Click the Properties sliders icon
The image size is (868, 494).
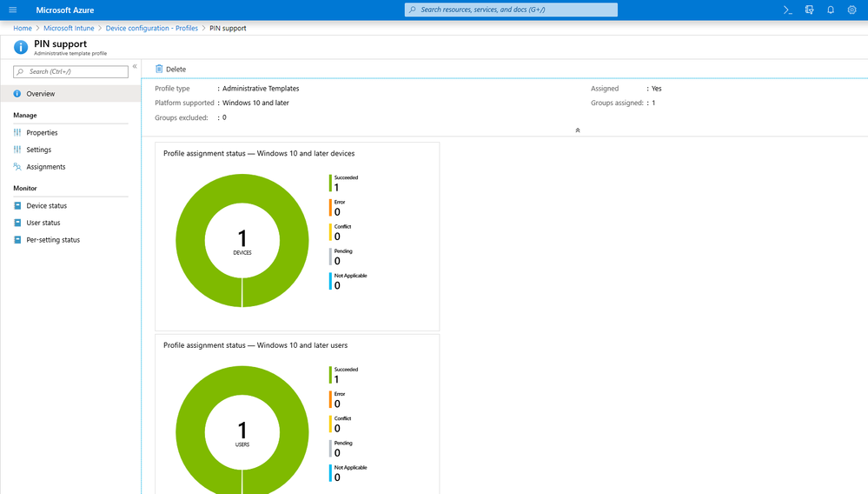click(x=17, y=132)
